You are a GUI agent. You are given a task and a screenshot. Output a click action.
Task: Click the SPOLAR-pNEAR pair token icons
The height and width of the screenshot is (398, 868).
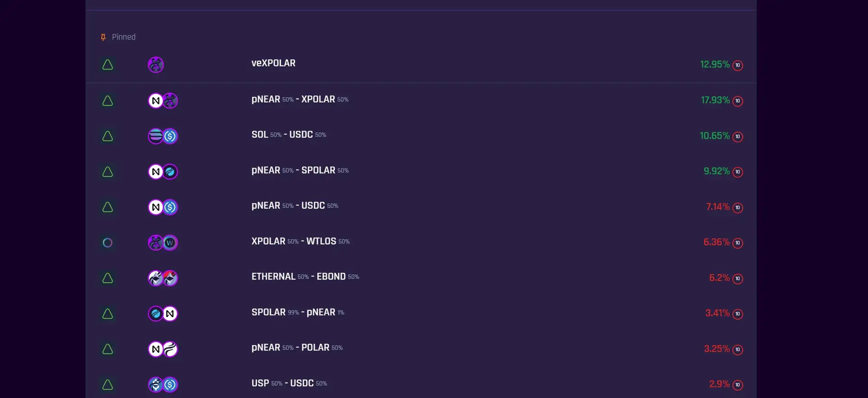[163, 314]
